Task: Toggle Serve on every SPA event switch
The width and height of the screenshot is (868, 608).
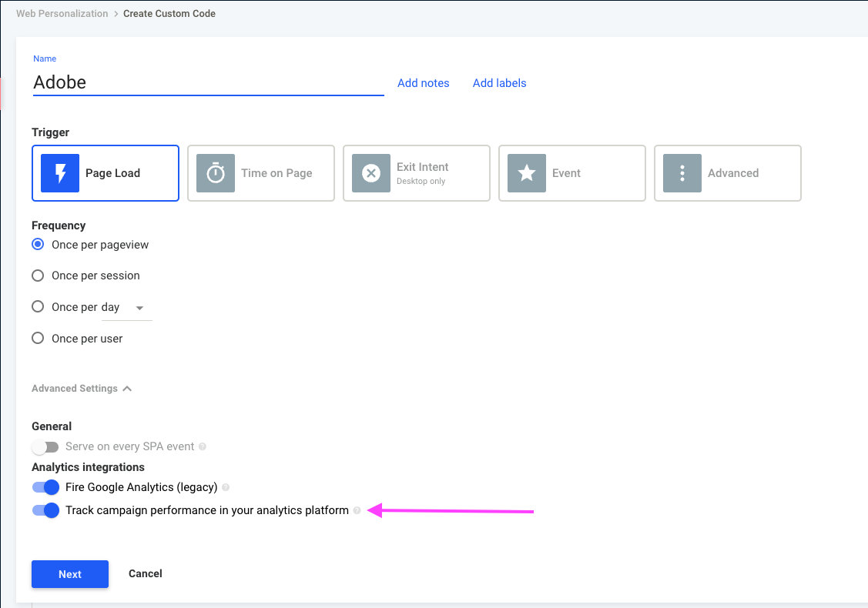Action: [x=45, y=446]
